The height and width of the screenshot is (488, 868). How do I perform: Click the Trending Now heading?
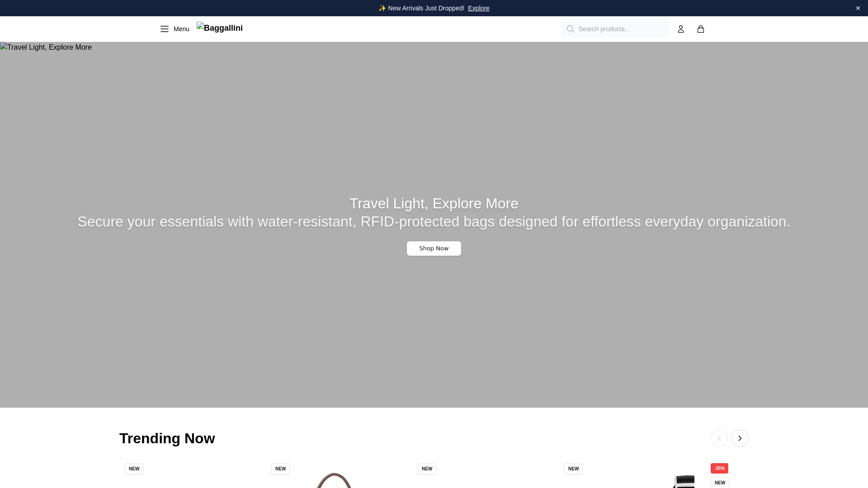167,438
